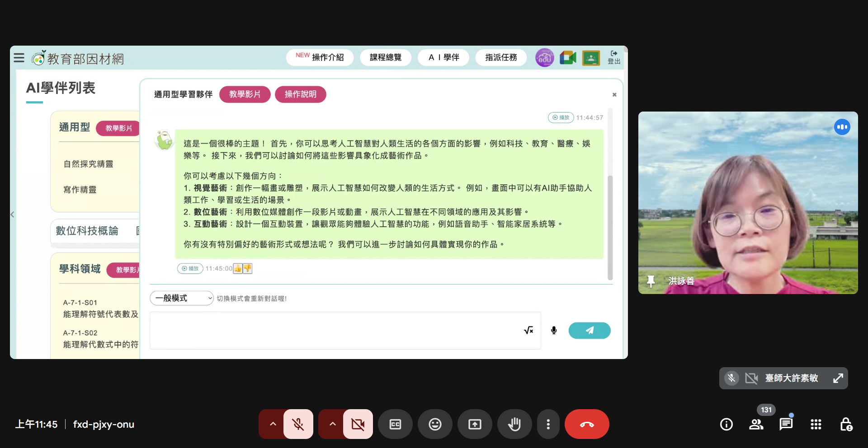This screenshot has width=868, height=448.
Task: Open more options three-dot menu
Action: point(548,424)
